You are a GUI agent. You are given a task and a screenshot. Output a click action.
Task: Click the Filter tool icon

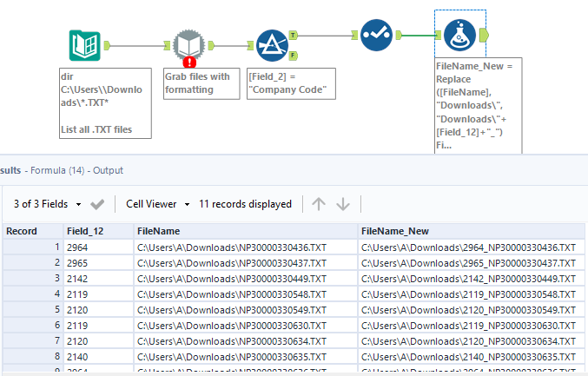pyautogui.click(x=272, y=46)
